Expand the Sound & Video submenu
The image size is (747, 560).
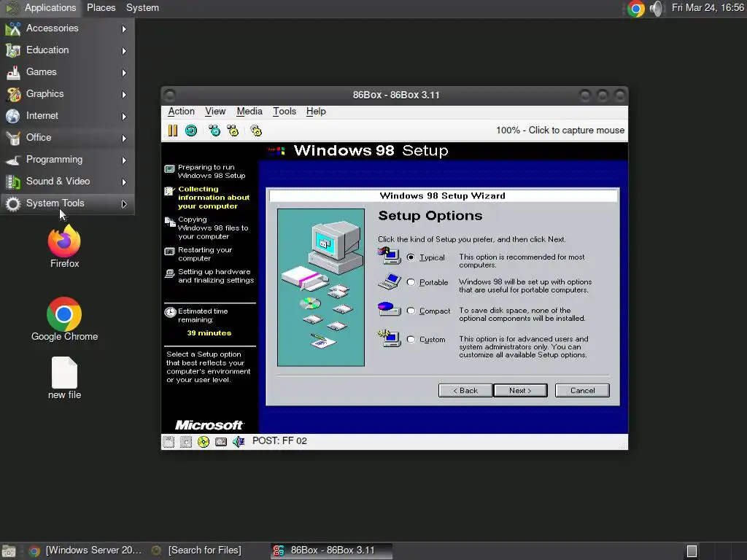(67, 182)
